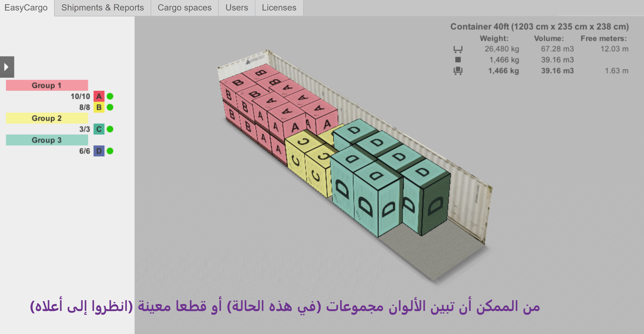The width and height of the screenshot is (644, 334).
Task: Select Licenses tab in navigation
Action: [278, 7]
